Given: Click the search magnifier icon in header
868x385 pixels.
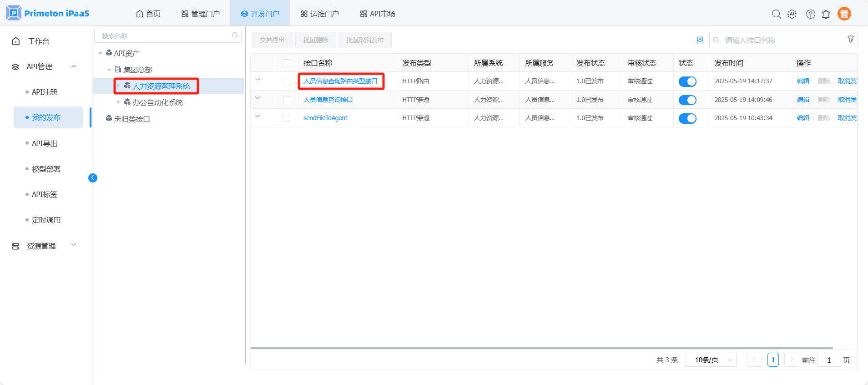Looking at the screenshot, I should [776, 14].
